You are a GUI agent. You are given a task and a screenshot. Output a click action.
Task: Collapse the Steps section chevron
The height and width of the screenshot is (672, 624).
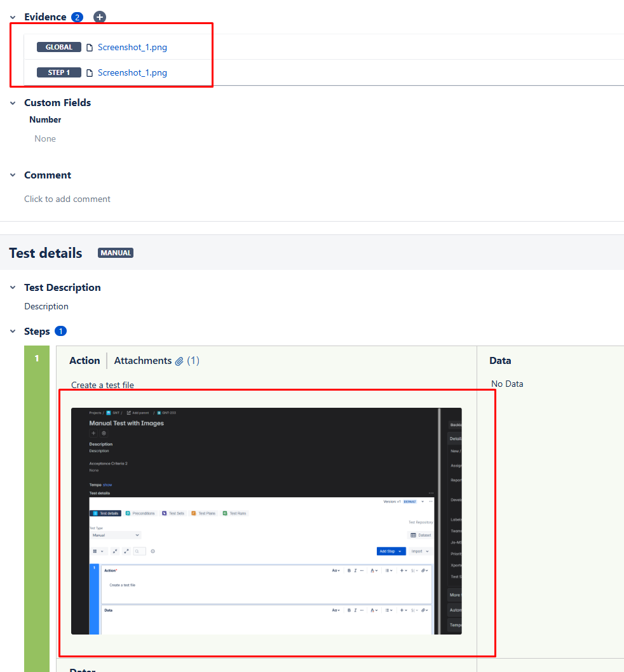coord(13,332)
